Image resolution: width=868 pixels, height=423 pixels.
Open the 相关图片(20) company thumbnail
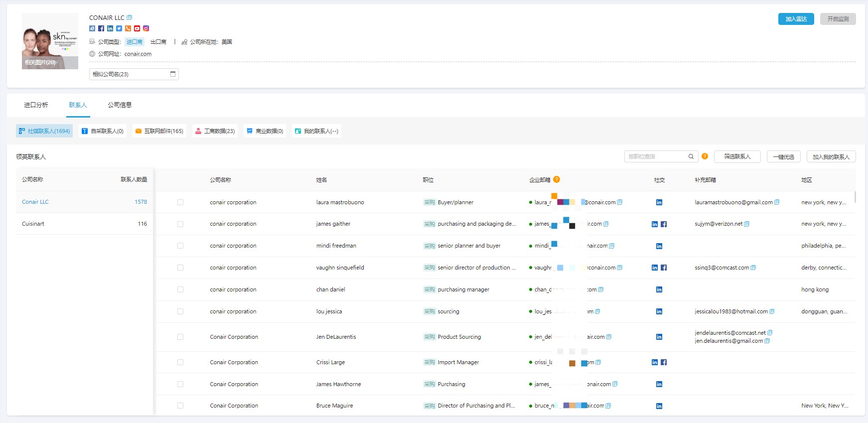50,41
